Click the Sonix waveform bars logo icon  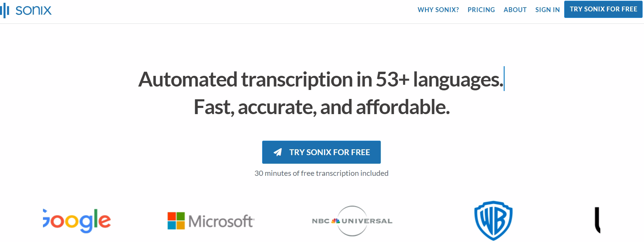(5, 11)
